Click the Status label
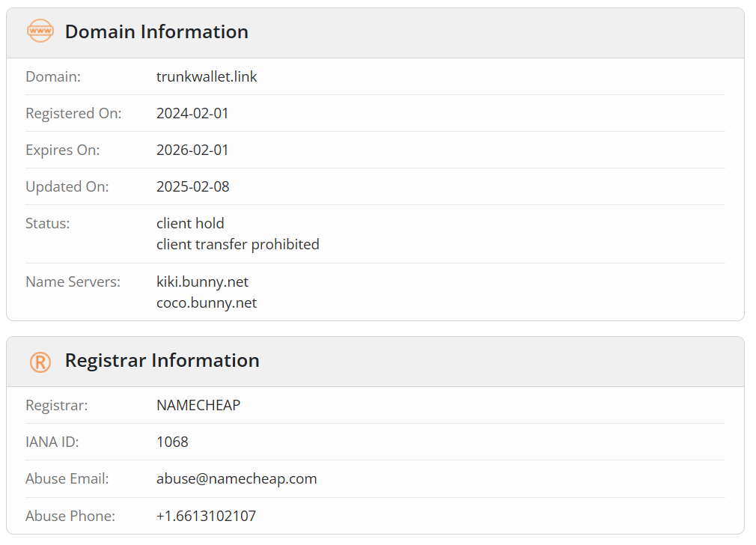This screenshot has height=545, width=756. (x=47, y=223)
